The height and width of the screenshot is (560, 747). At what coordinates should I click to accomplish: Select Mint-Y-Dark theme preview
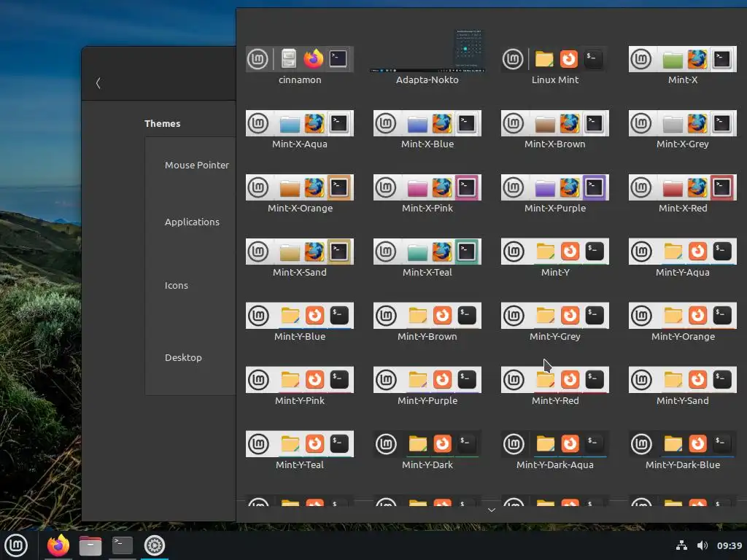427,444
